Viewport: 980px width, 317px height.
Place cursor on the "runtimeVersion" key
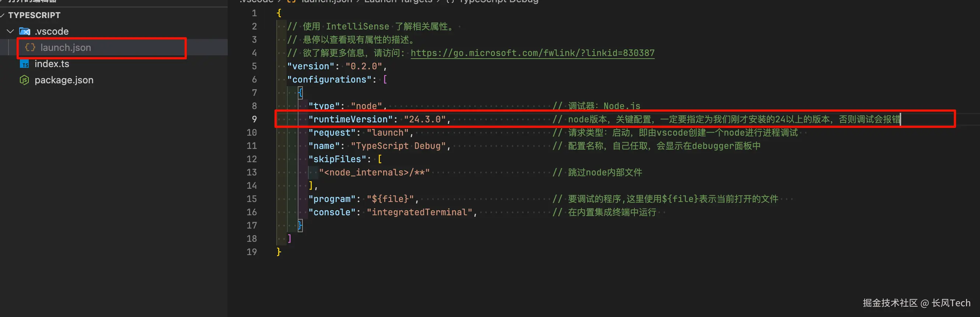(x=350, y=119)
